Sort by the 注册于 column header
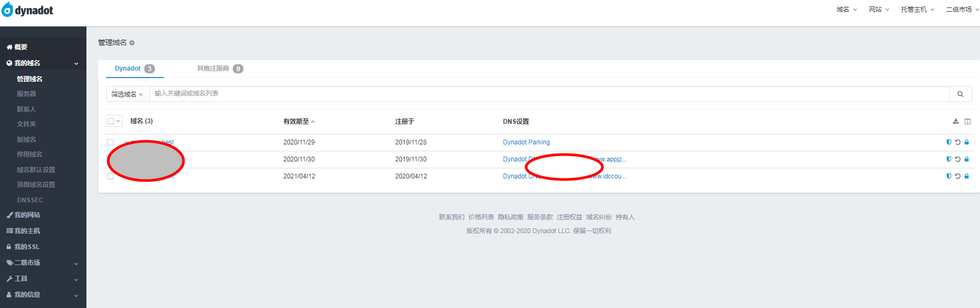This screenshot has height=308, width=980. [x=405, y=122]
